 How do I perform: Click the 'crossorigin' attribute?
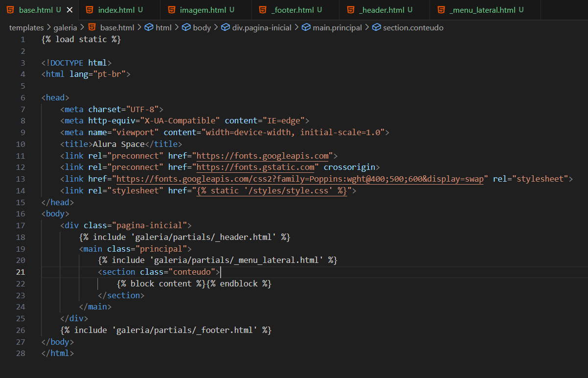coord(349,167)
